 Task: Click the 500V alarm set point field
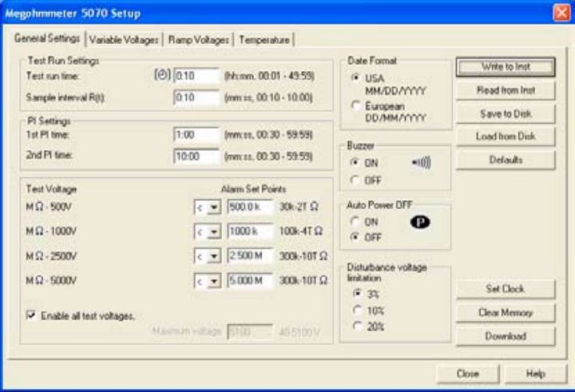[x=250, y=207]
